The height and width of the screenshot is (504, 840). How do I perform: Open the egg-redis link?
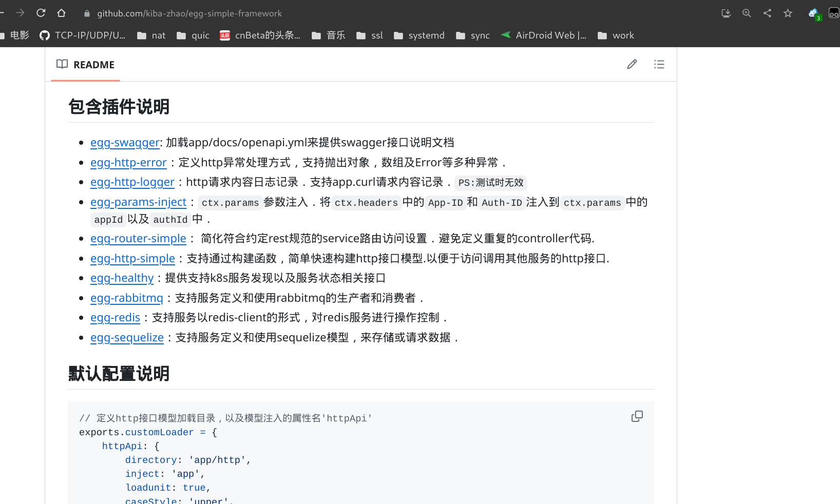(x=115, y=318)
